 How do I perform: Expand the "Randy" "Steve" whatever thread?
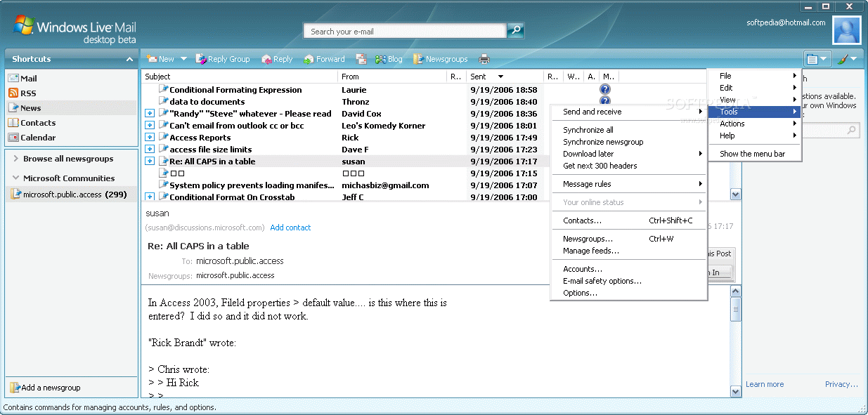click(150, 114)
